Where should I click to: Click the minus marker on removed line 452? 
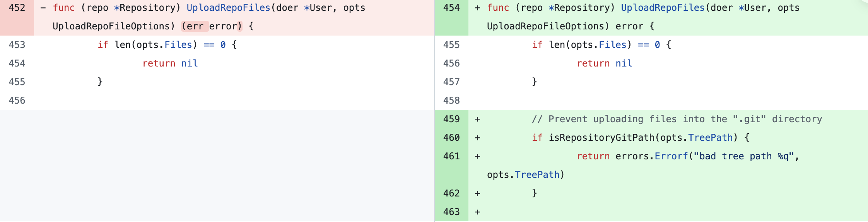43,8
